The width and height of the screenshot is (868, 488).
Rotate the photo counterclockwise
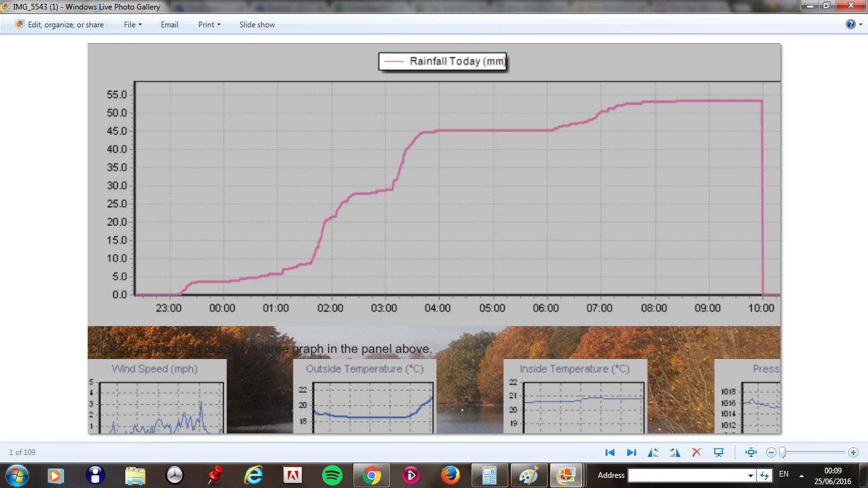[x=653, y=452]
